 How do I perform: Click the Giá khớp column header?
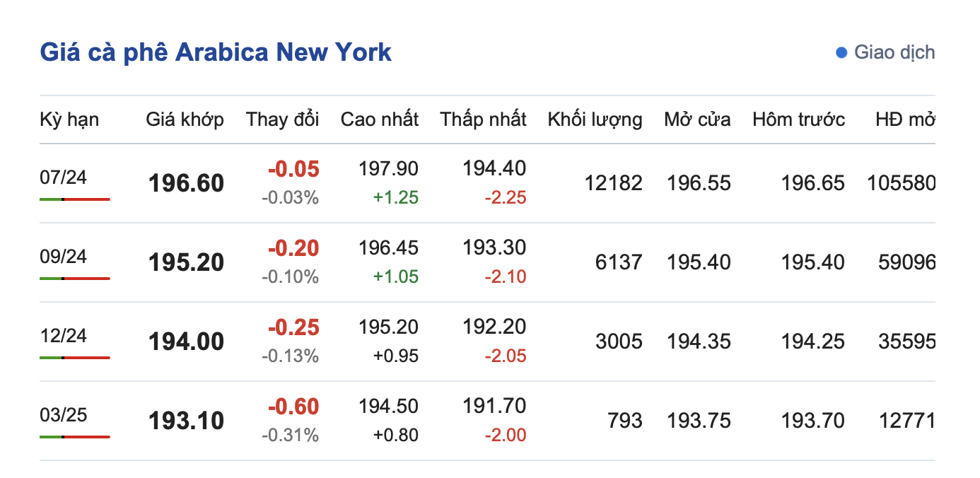[185, 119]
